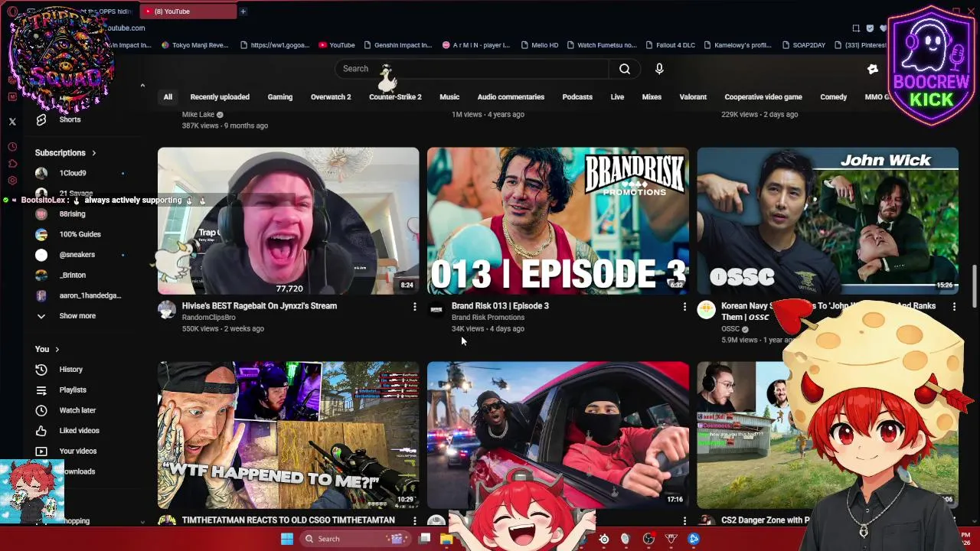Select Cooperative video game filter chip
The height and width of the screenshot is (551, 980).
click(x=763, y=97)
